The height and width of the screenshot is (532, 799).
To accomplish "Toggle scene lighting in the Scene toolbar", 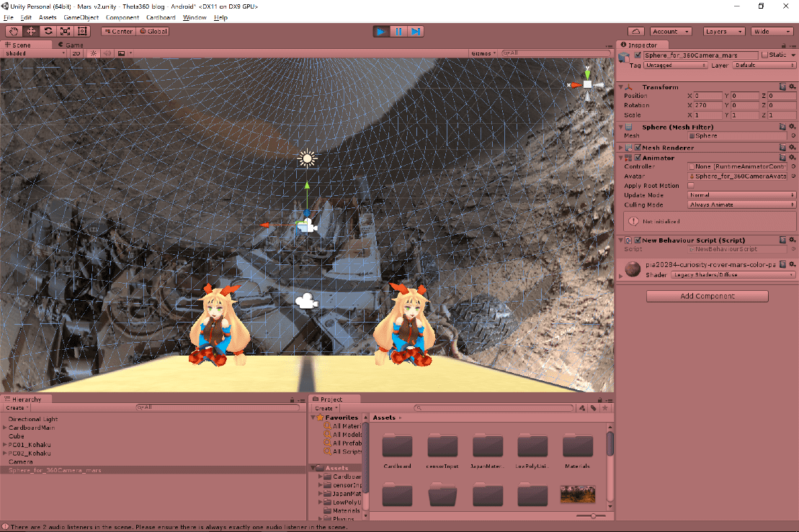I will pos(93,53).
